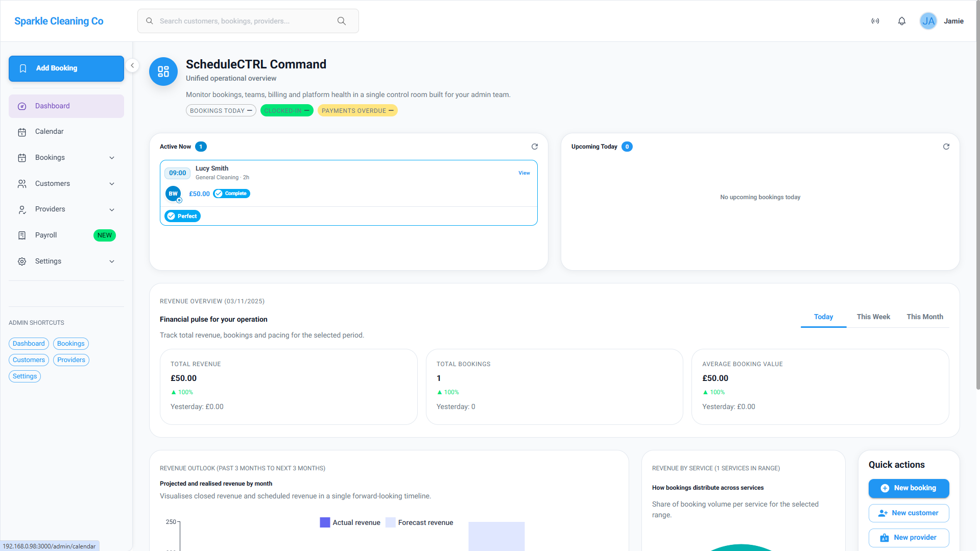The width and height of the screenshot is (980, 551).
Task: Open Calendar in sidebar menu
Action: [66, 132]
